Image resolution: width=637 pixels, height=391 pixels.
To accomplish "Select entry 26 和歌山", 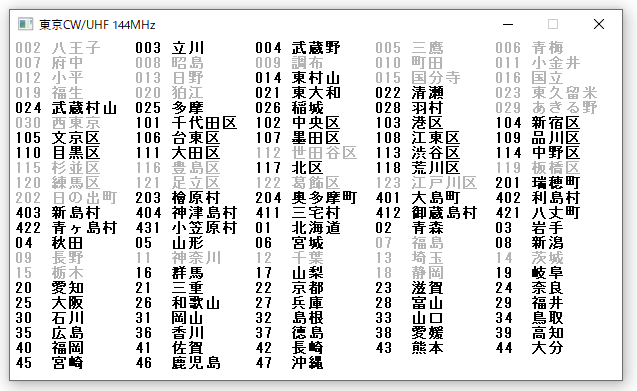I will tap(178, 304).
